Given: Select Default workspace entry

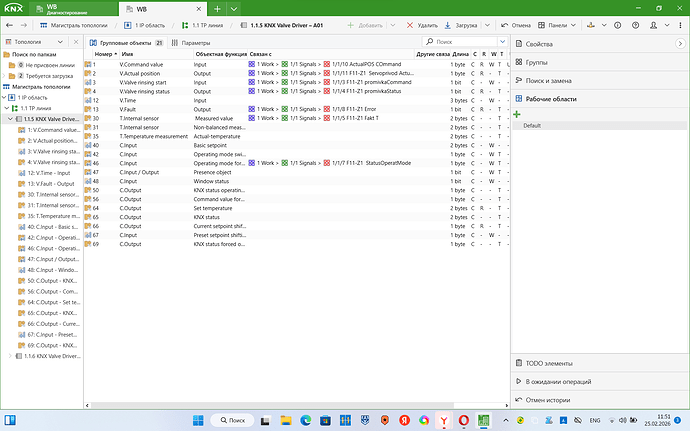Looking at the screenshot, I should [x=599, y=125].
